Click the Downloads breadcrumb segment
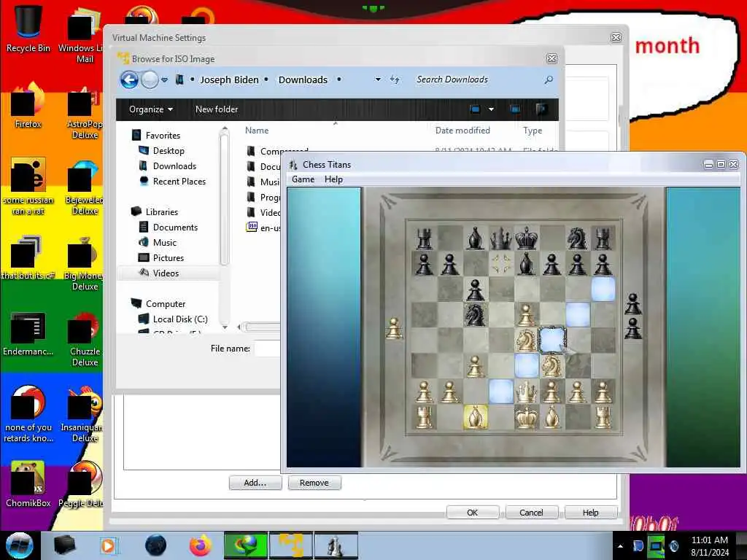Screen dimensions: 747x560 click(x=303, y=79)
